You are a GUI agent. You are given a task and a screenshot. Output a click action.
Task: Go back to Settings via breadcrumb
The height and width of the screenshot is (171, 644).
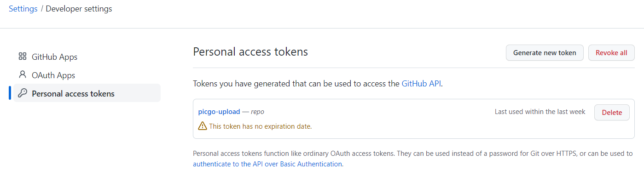click(x=23, y=9)
